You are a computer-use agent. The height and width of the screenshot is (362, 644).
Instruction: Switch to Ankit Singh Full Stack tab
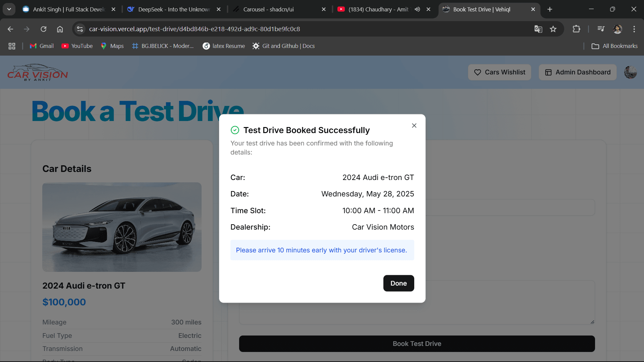tap(69, 9)
